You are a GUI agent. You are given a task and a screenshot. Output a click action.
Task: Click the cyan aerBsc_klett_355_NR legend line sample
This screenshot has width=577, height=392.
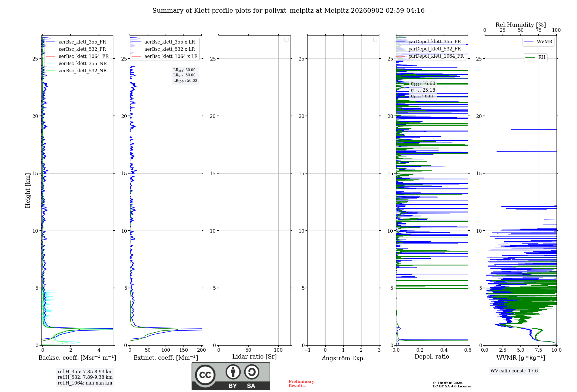point(51,63)
